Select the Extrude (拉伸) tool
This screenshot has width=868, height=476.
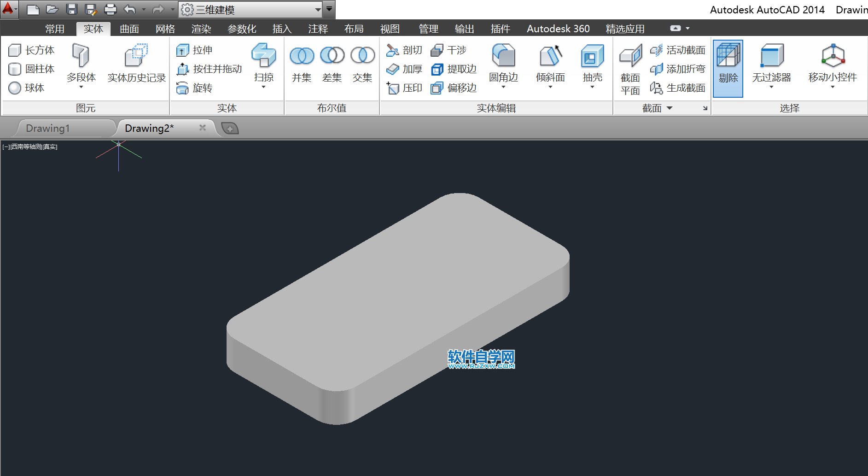pos(194,50)
